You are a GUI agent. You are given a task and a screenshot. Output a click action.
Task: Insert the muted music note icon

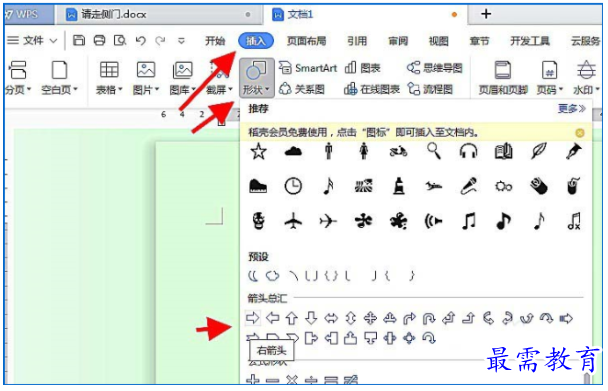click(574, 221)
